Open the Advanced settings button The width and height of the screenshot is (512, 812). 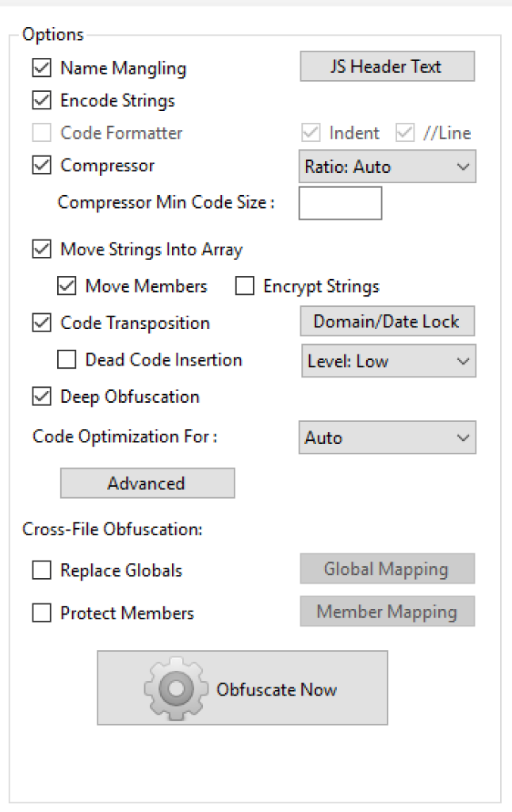pyautogui.click(x=147, y=483)
